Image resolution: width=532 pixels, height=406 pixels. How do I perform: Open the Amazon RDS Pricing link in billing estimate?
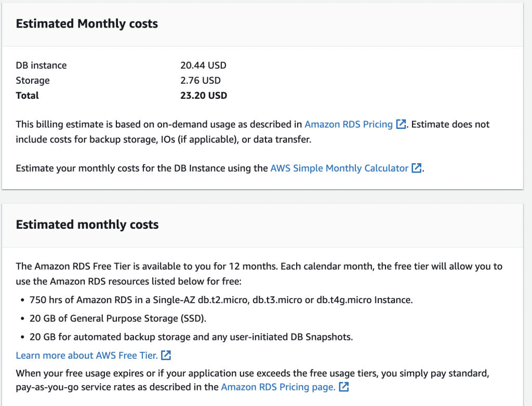tap(348, 124)
